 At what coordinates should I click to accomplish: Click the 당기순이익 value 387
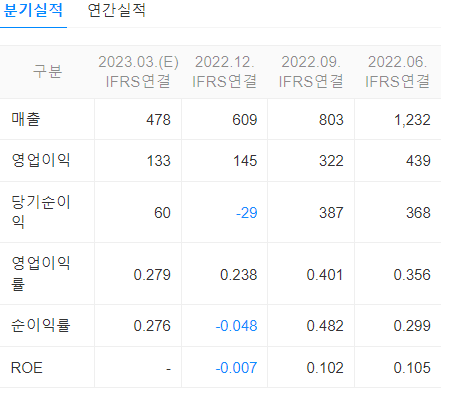331,213
